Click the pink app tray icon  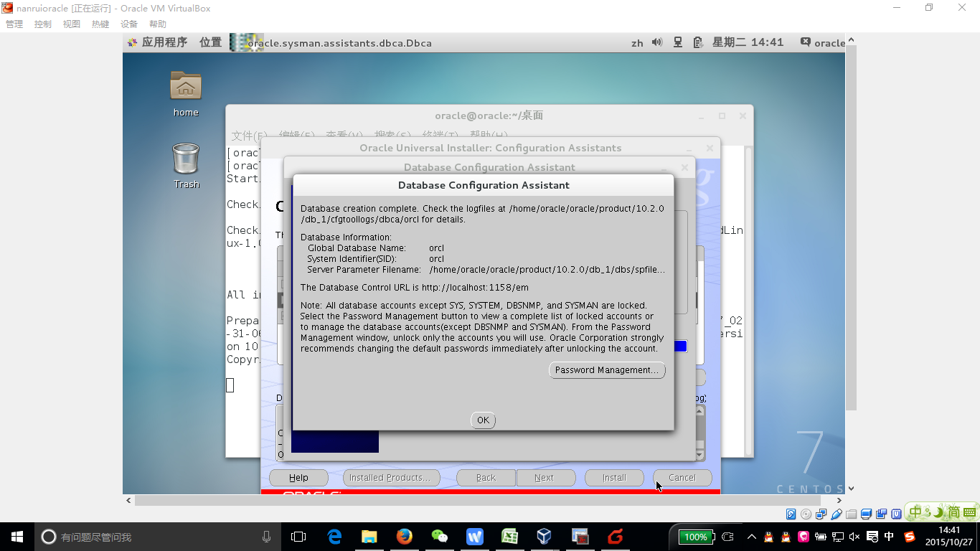pos(804,537)
